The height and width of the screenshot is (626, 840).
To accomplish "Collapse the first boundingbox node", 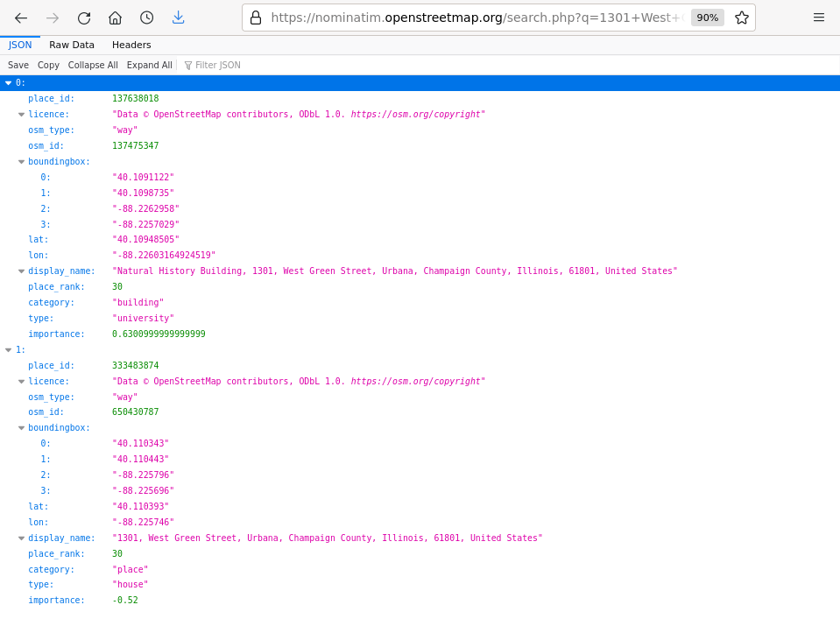I will tap(21, 162).
